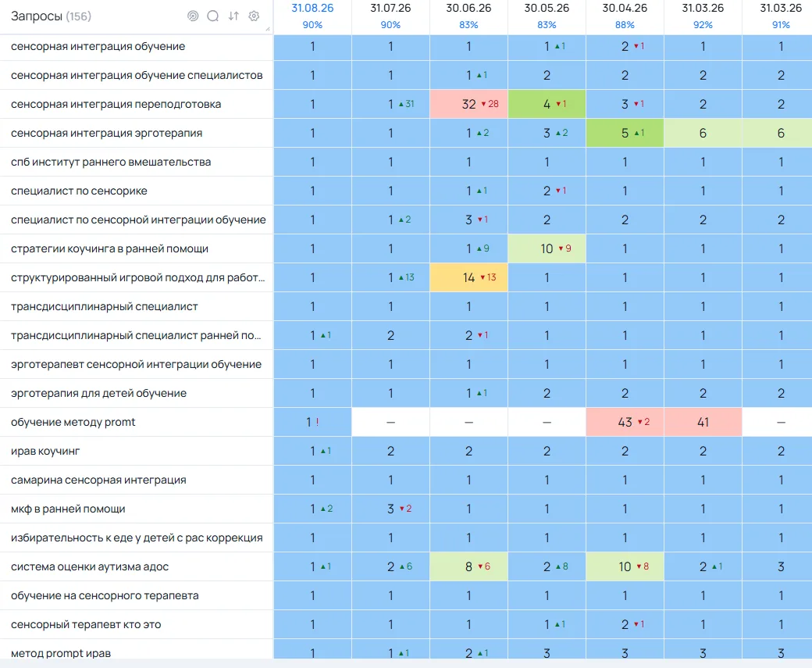The width and height of the screenshot is (812, 668).
Task: Click the 92% visibility value under 31.03.26
Action: 703,25
